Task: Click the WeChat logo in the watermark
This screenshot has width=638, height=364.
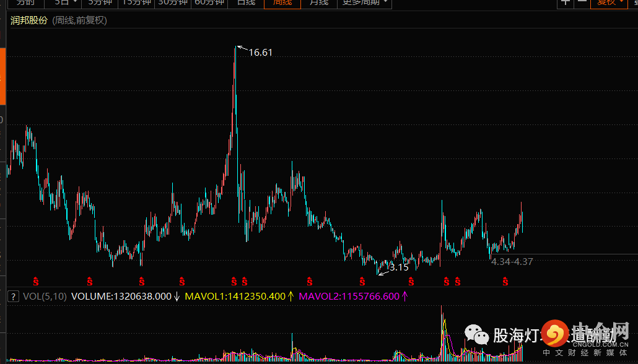Action: pyautogui.click(x=477, y=335)
